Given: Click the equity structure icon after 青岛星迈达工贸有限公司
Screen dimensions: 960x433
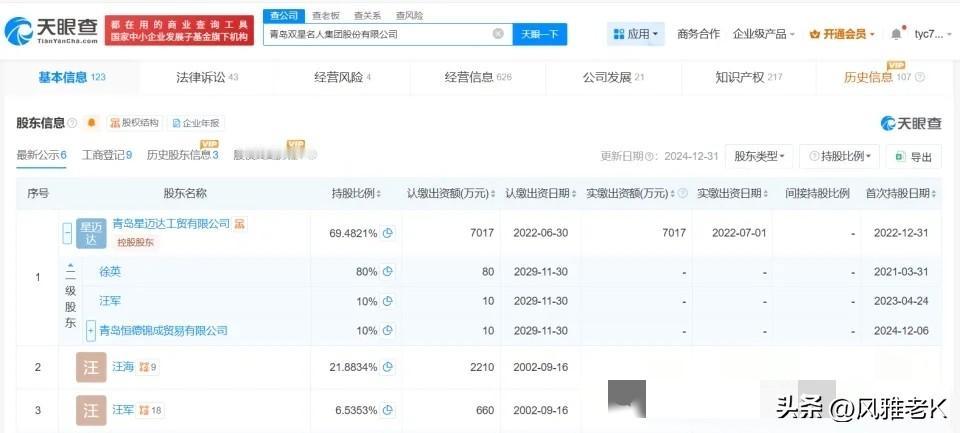Looking at the screenshot, I should point(240,224).
